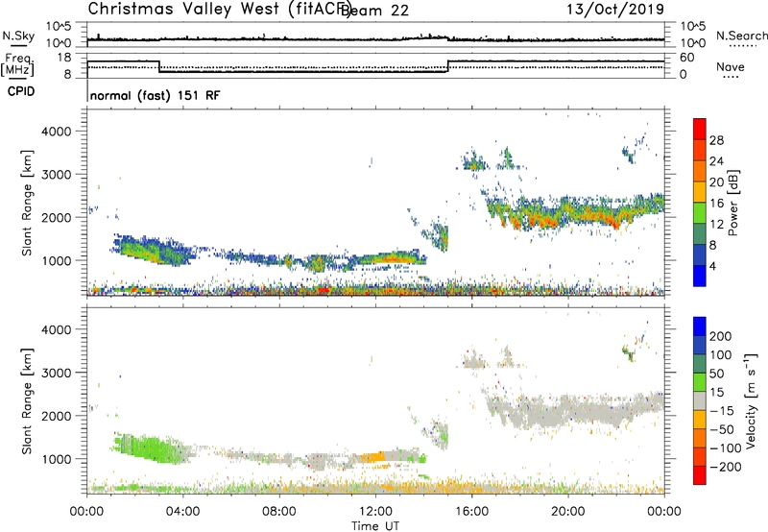Click 'Slant Range [km]' label of velocity panel
This screenshot has height=532, width=768.
tap(27, 401)
